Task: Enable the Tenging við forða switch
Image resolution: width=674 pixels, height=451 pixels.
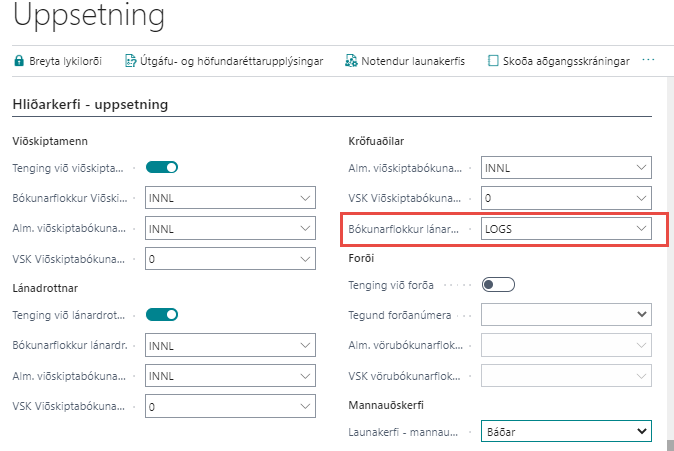Action: pyautogui.click(x=498, y=284)
